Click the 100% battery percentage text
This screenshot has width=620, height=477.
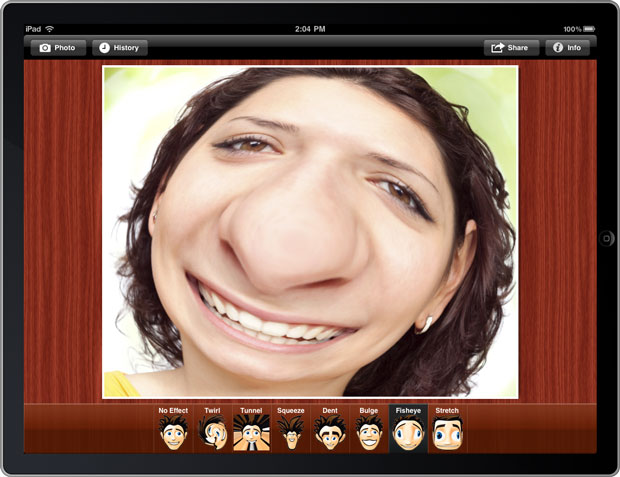[571, 29]
